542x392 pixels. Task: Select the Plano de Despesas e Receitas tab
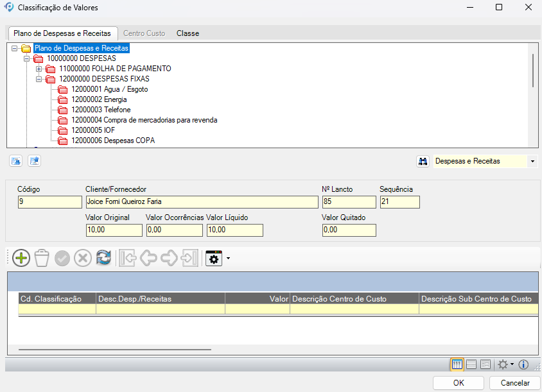point(62,33)
